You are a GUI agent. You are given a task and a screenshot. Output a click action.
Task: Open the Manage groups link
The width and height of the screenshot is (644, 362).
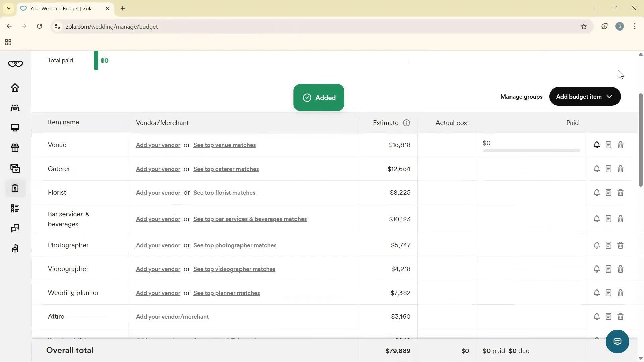coord(521,97)
